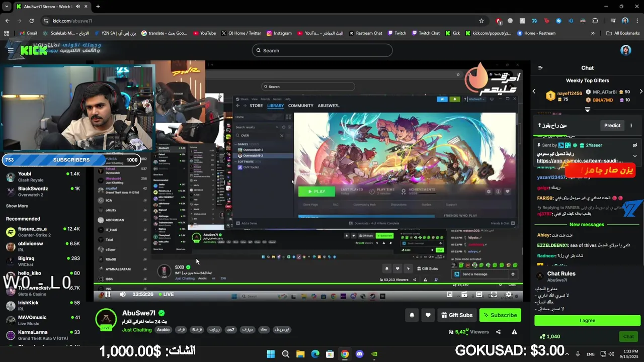Enable notifications bell for AbuSwe7l
The height and width of the screenshot is (362, 644).
click(x=412, y=315)
